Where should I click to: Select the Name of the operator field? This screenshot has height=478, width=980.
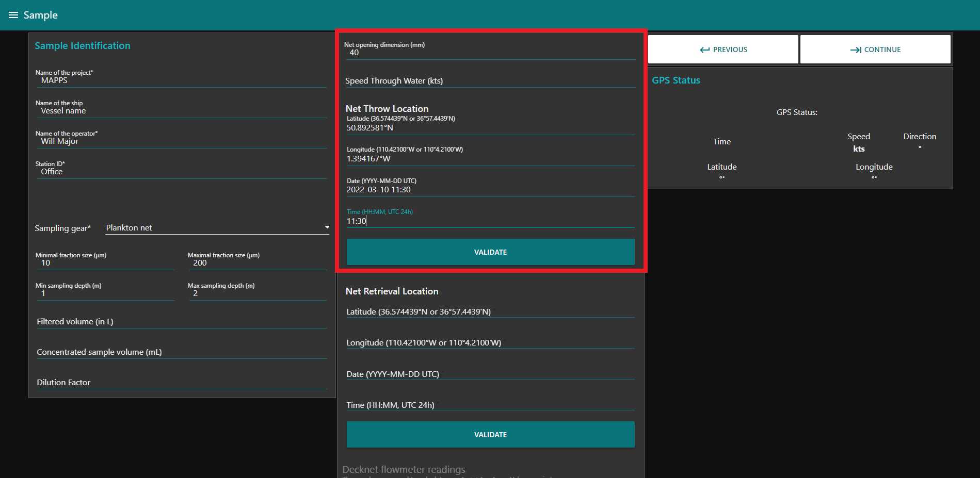click(181, 141)
